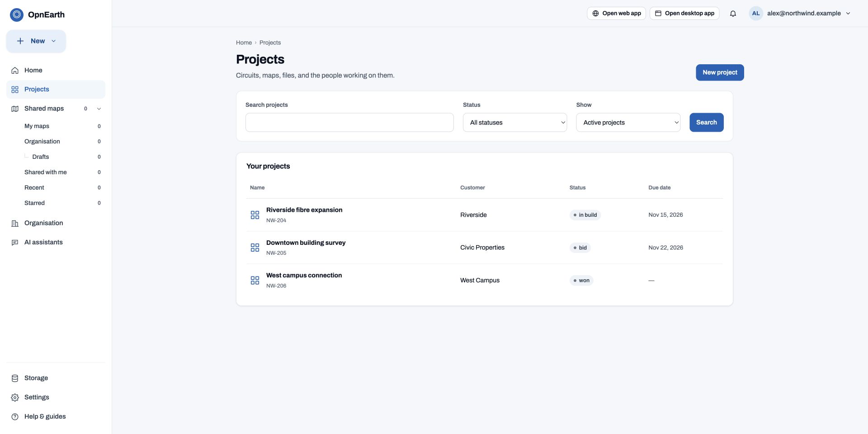Click the Organisation building icon
Image resolution: width=868 pixels, height=434 pixels.
click(15, 223)
